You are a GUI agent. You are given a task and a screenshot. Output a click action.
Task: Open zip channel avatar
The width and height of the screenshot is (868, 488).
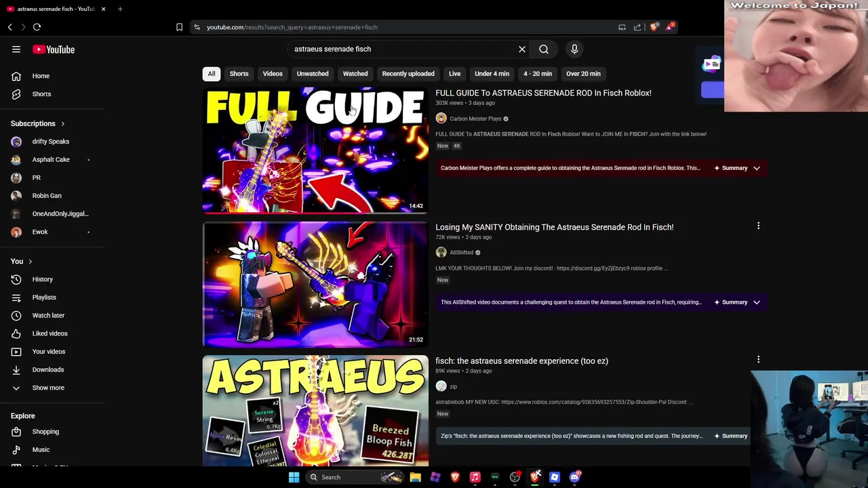click(x=441, y=386)
